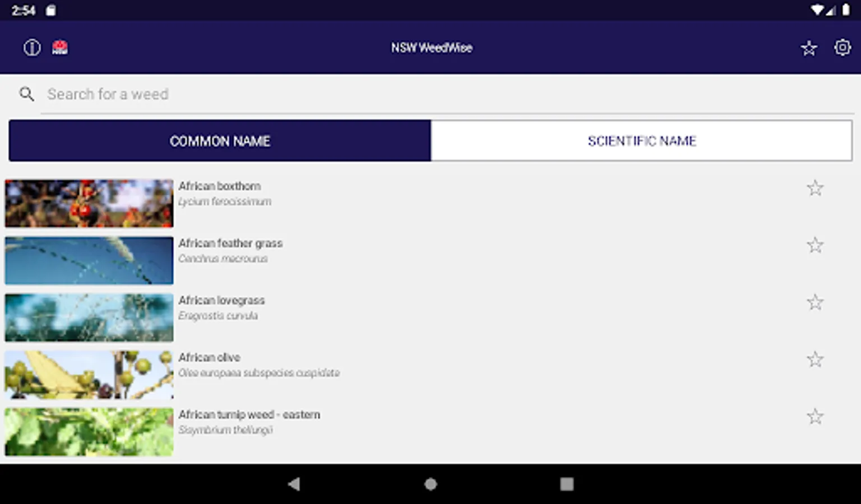Open the app information icon

point(31,48)
